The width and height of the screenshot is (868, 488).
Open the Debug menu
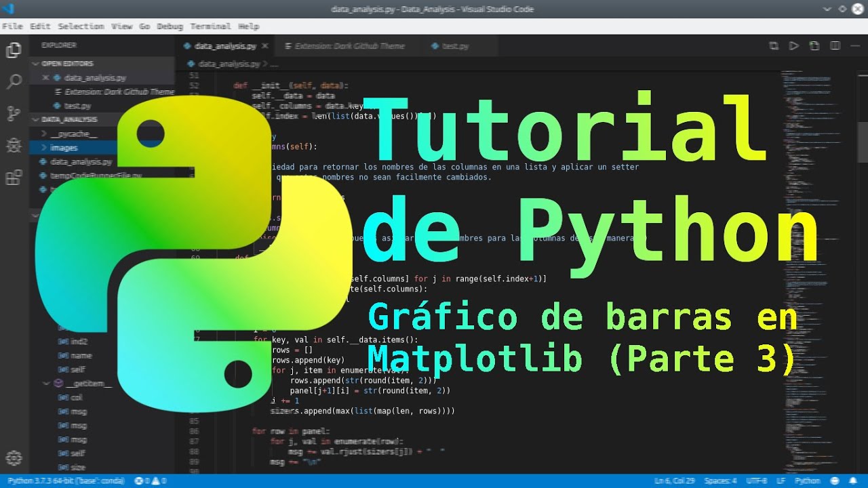point(170,26)
